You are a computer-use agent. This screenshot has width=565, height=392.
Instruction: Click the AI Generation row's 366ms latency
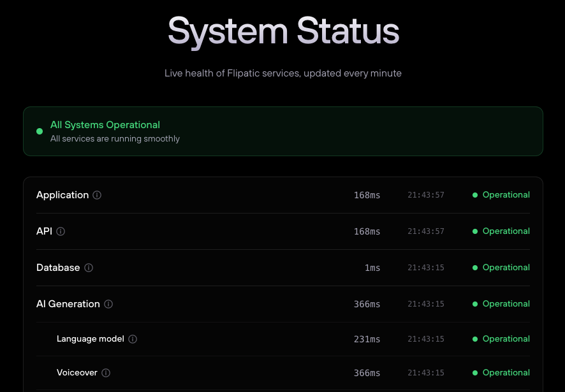point(367,305)
